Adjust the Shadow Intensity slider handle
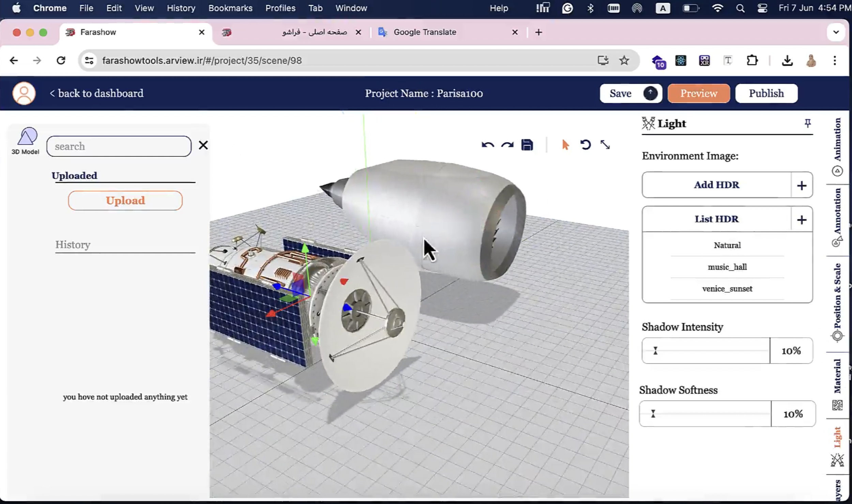 655,351
